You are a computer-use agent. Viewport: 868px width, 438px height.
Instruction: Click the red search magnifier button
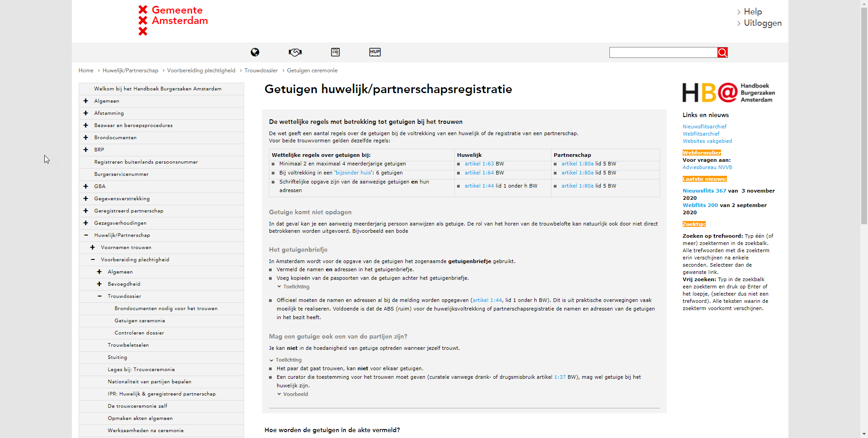pos(722,52)
